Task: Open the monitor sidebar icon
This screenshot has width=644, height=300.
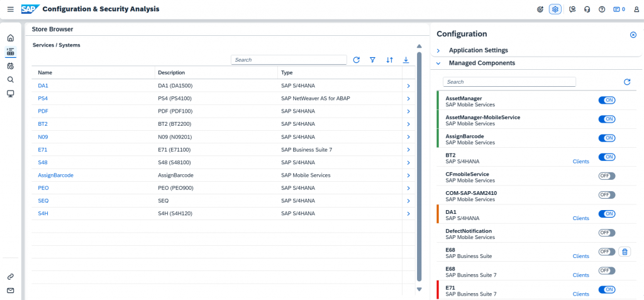Action: pyautogui.click(x=11, y=94)
